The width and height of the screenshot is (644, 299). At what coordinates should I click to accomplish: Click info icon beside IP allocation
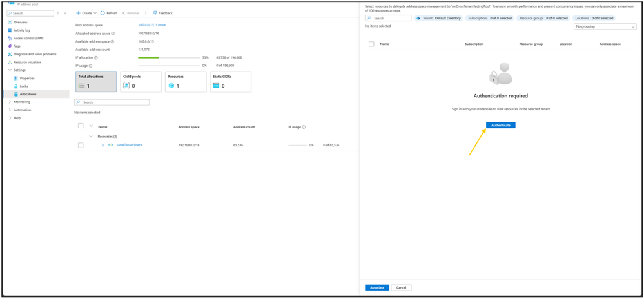tap(96, 58)
